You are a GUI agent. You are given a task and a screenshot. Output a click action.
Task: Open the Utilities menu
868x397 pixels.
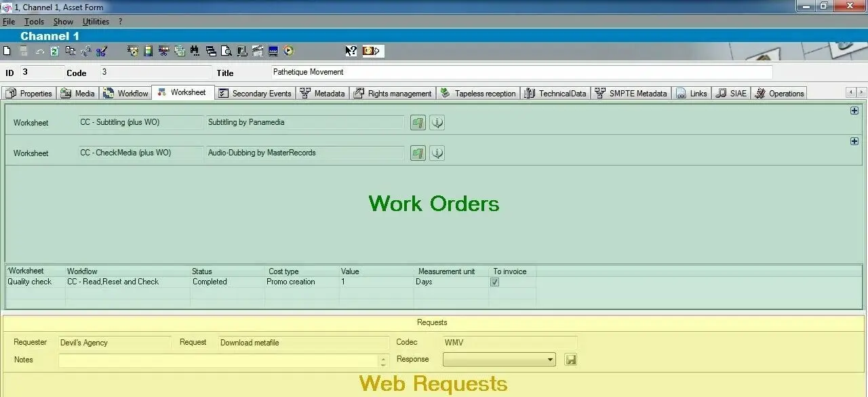tap(96, 22)
